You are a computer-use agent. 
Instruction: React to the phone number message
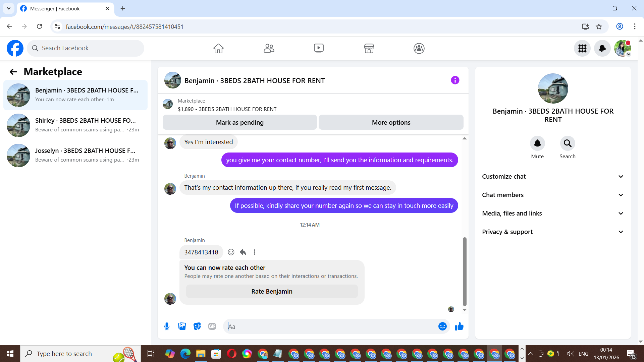231,252
